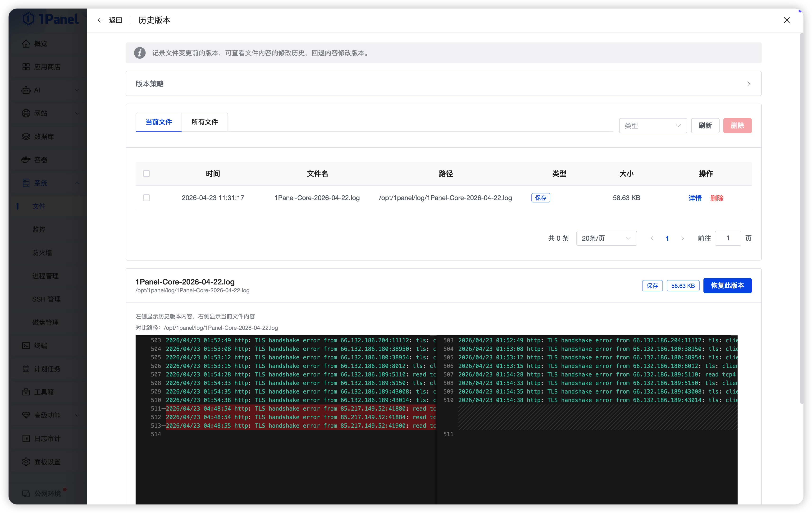Click the 前往 page number input field
Image resolution: width=812 pixels, height=513 pixels.
point(727,238)
